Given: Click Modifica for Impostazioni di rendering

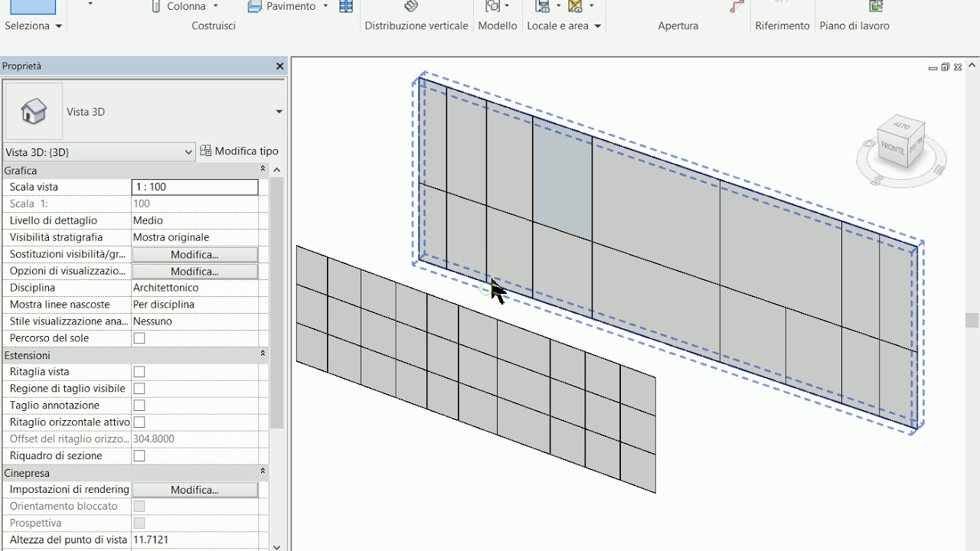Looking at the screenshot, I should point(194,490).
